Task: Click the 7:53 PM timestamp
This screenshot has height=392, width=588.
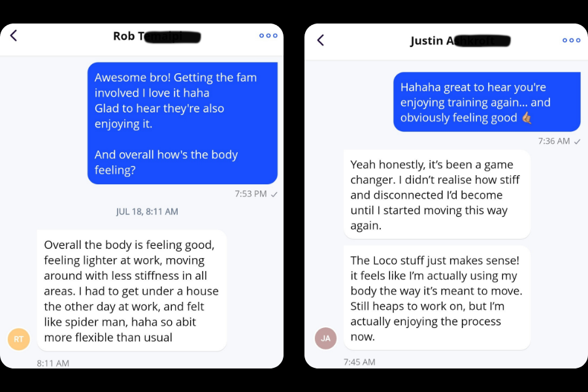Action: (x=251, y=194)
